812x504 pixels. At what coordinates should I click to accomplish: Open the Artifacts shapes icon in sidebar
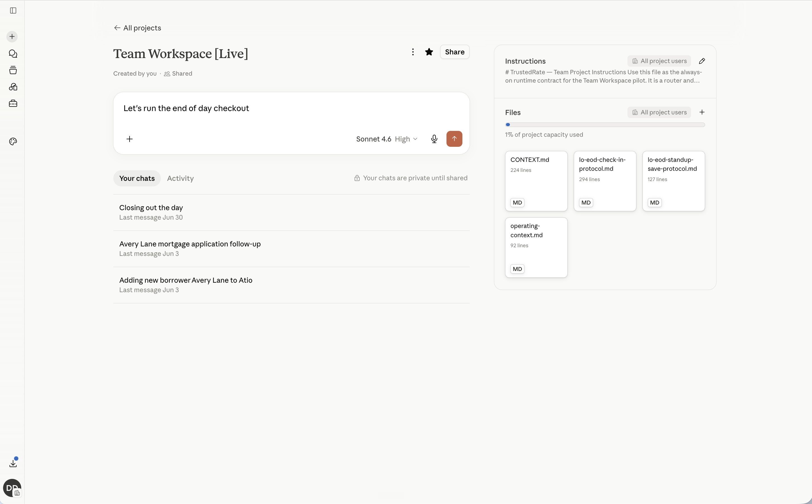(x=13, y=87)
